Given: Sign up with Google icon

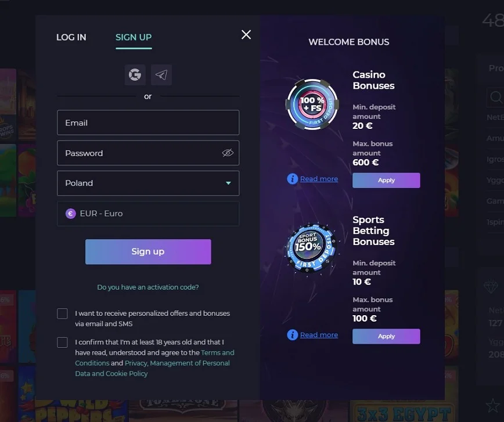Looking at the screenshot, I should click(135, 75).
